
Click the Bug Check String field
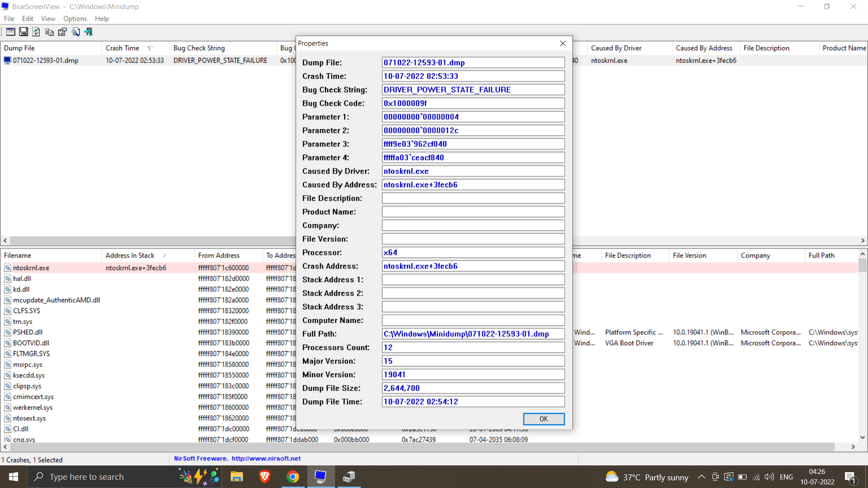[x=473, y=90]
